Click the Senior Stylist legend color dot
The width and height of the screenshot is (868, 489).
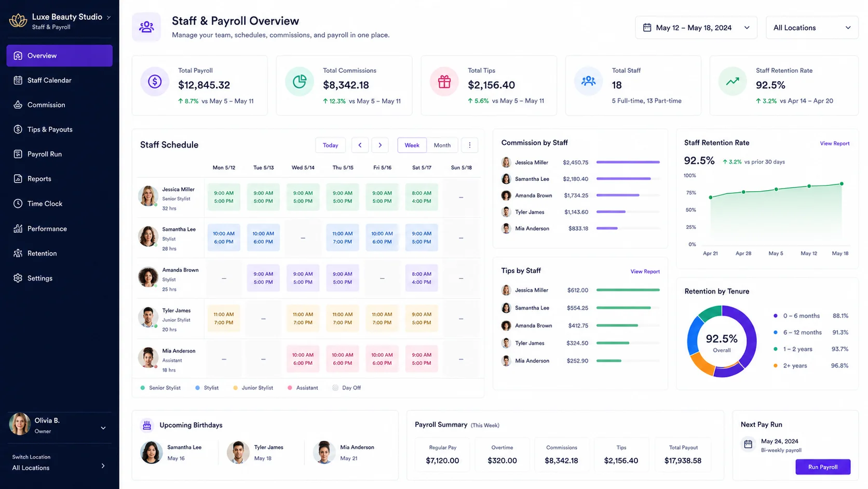(143, 388)
